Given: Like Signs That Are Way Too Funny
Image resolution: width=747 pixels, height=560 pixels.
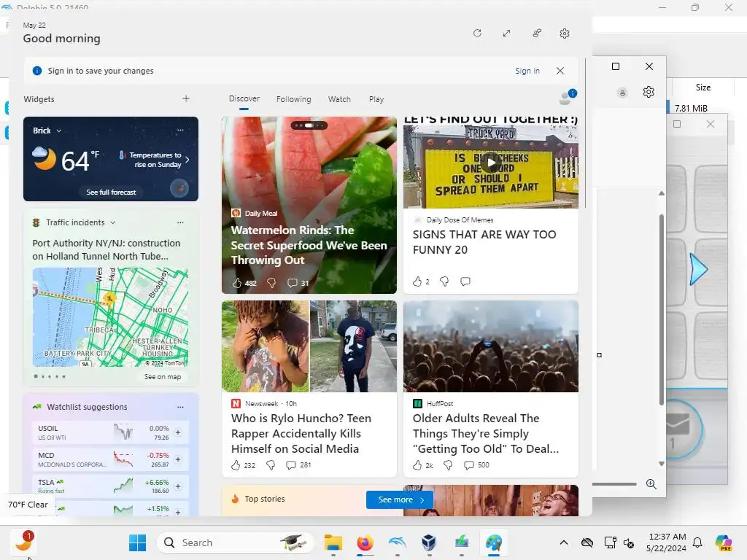Looking at the screenshot, I should [x=417, y=281].
